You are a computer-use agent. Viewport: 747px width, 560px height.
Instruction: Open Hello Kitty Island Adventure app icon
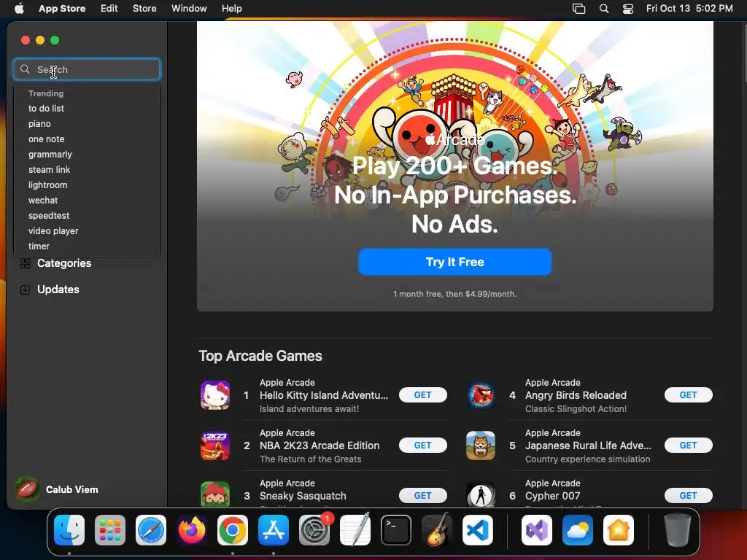[215, 395]
